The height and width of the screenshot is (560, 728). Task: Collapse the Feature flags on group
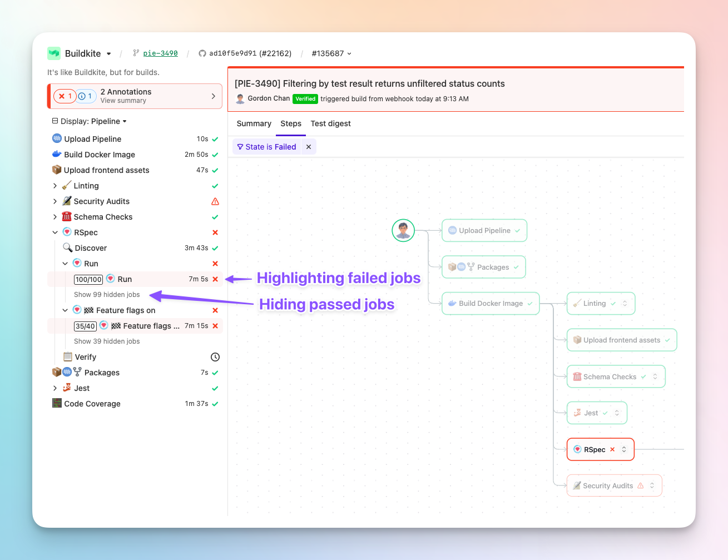tap(65, 310)
